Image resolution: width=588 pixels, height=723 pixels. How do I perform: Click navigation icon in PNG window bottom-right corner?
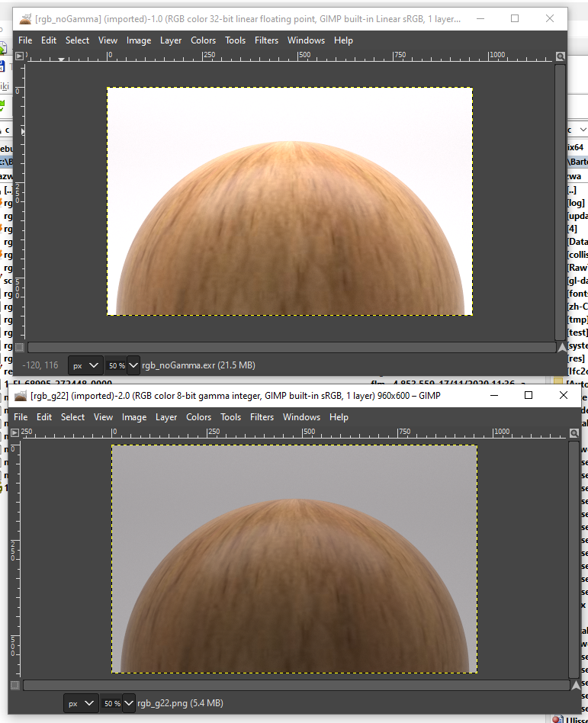pyautogui.click(x=574, y=685)
